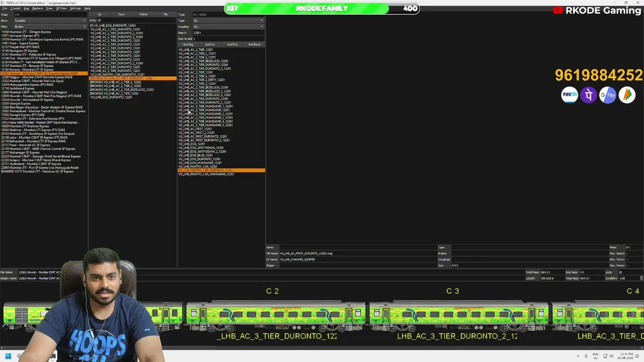
Task: Select broken unit VG_LHB_AC_FIRST_DURONTO_12262
Action: coord(133,78)
